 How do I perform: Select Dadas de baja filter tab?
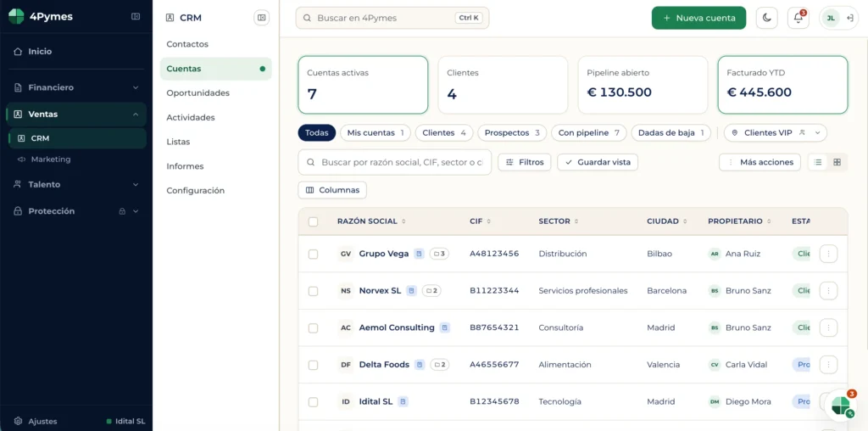click(671, 133)
